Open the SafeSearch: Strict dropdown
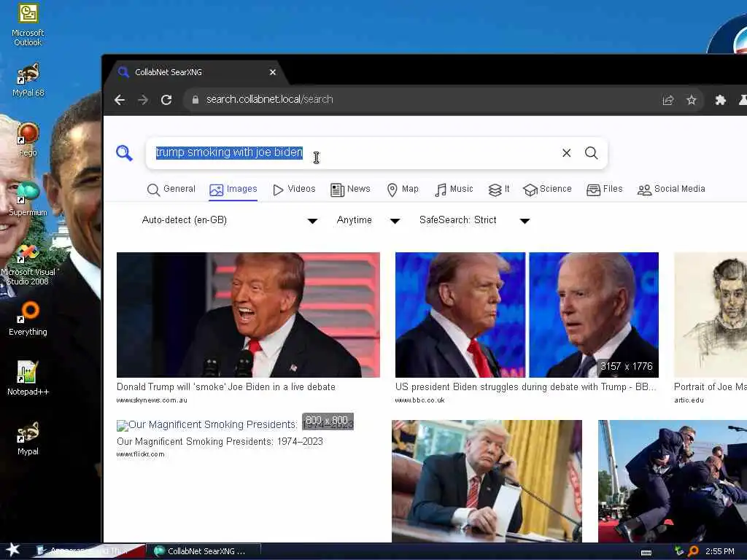Viewport: 747px width, 560px height. [474, 220]
